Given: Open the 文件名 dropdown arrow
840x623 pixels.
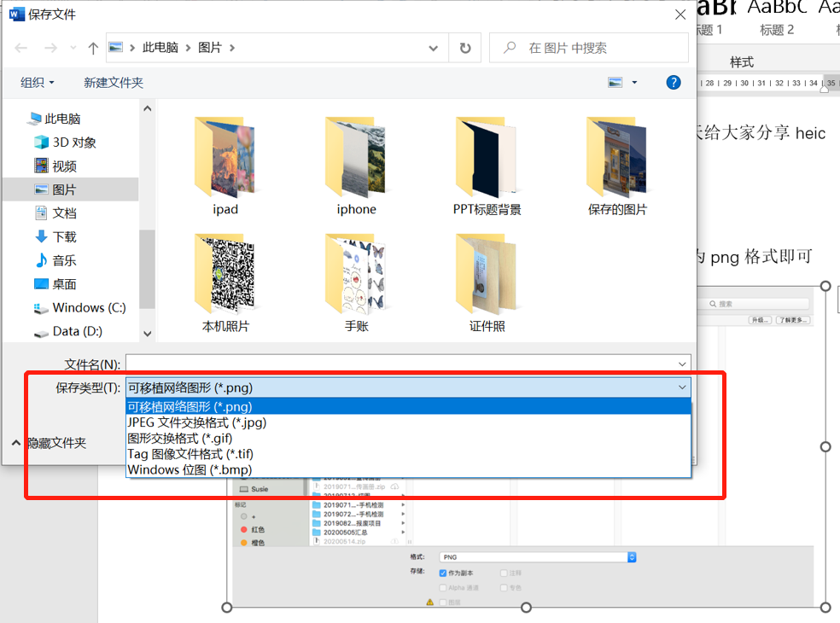Looking at the screenshot, I should tap(682, 364).
